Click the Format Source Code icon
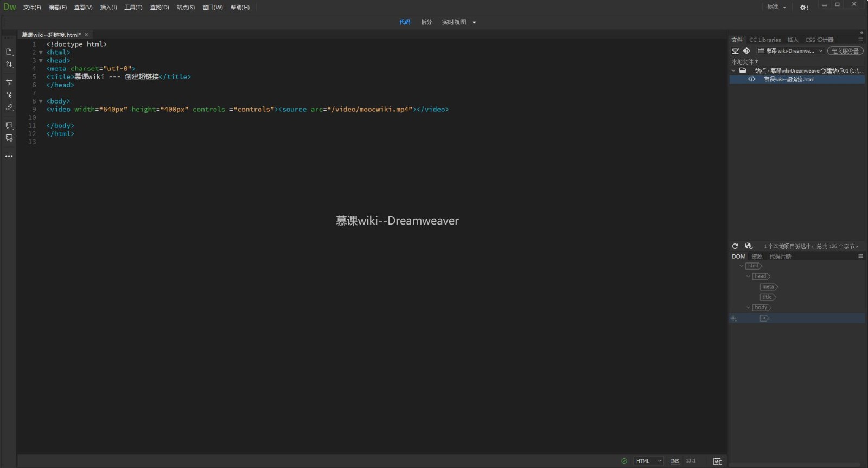The width and height of the screenshot is (868, 468). [9, 107]
